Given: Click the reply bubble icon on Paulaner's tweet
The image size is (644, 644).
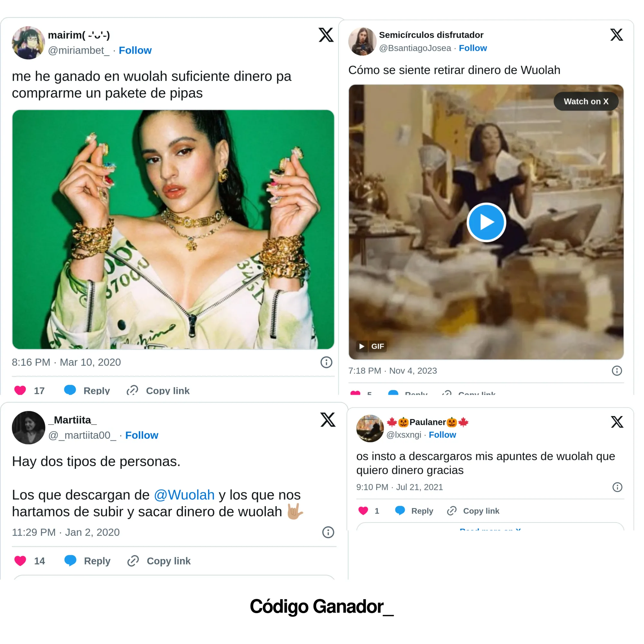Looking at the screenshot, I should coord(400,511).
